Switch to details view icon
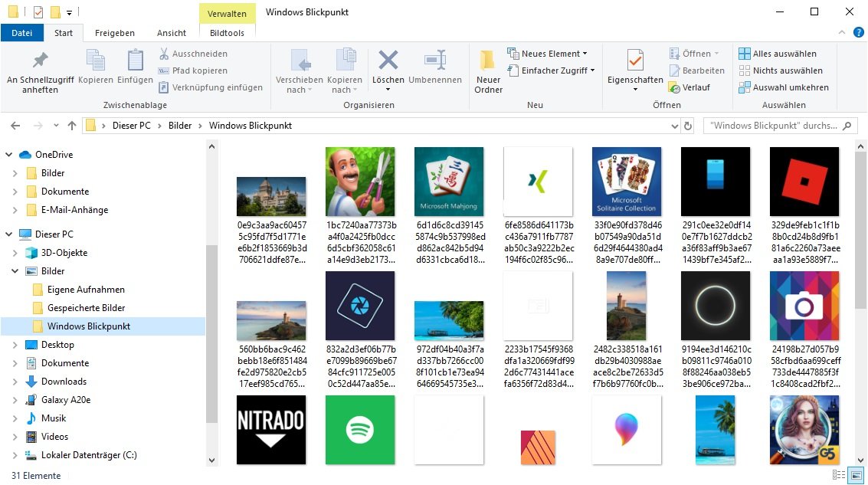This screenshot has width=868, height=485. click(x=838, y=476)
